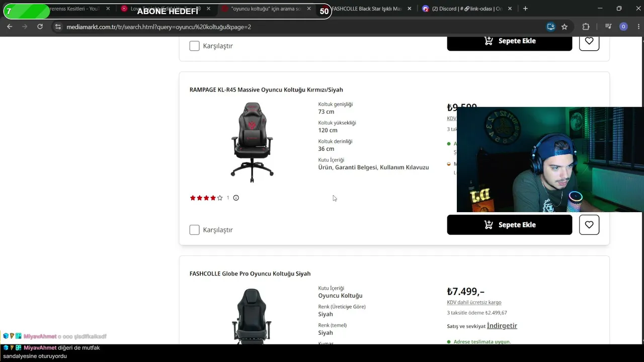The image size is (644, 362).
Task: Click the 'Koltuk yüksekliği 120 cm' spec
Action: [x=337, y=127]
